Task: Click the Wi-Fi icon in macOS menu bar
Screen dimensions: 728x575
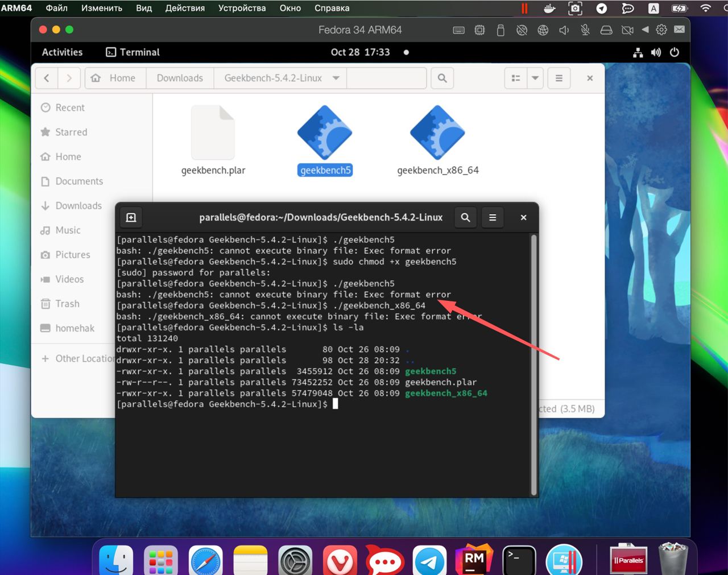Action: [706, 8]
